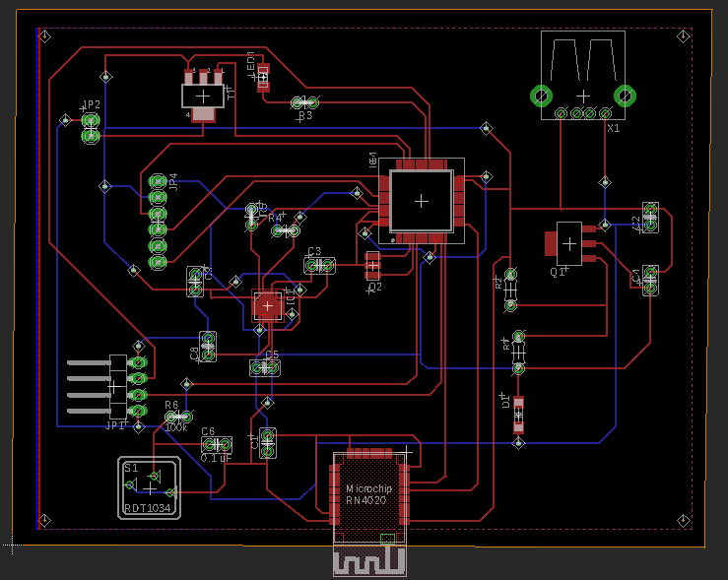Select the D1 diode footprint
728x580 pixels.
tap(519, 415)
